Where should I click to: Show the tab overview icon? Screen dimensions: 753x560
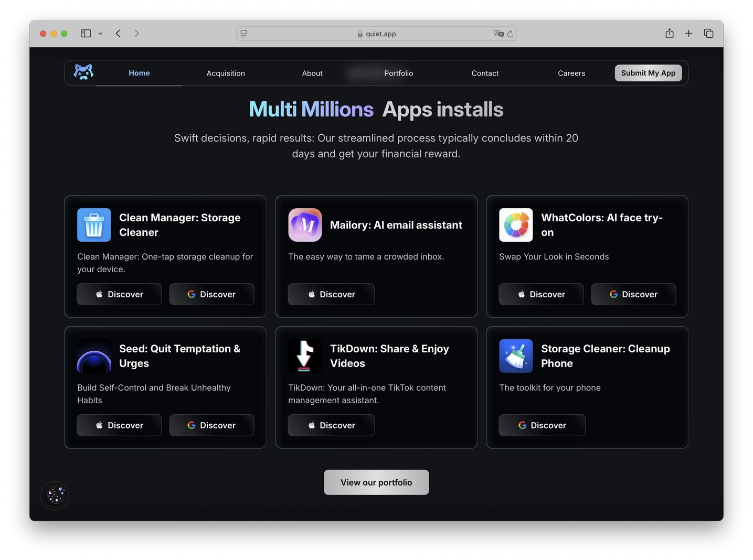point(708,34)
